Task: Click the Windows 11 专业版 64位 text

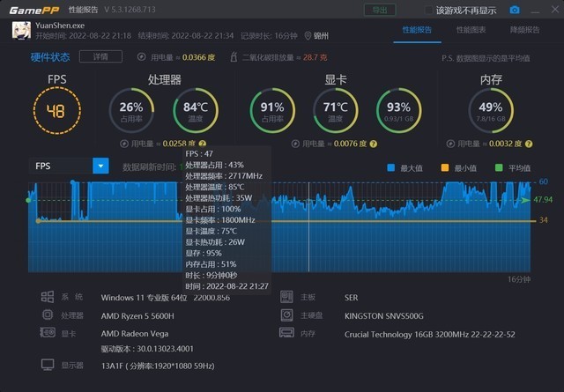Action: [x=144, y=298]
